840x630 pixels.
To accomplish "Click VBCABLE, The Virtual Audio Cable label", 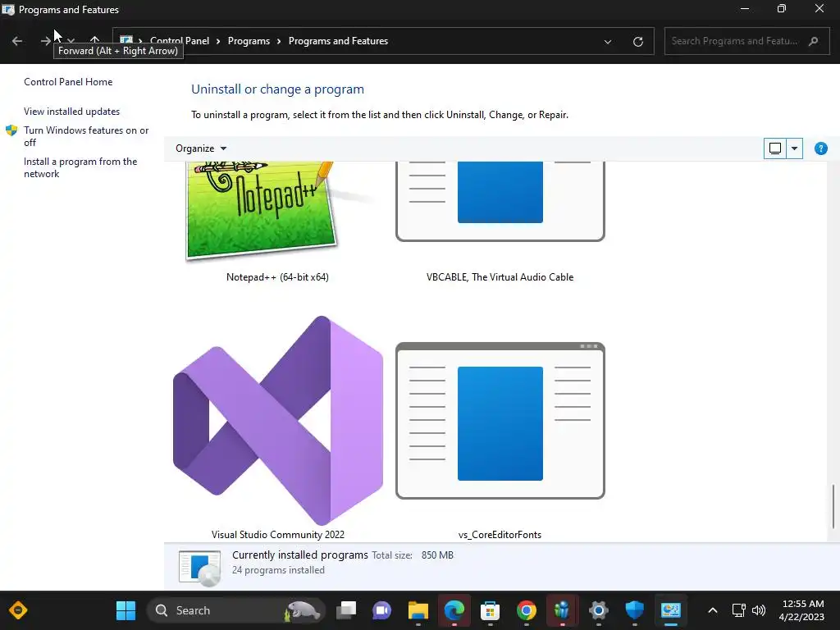I will (500, 277).
